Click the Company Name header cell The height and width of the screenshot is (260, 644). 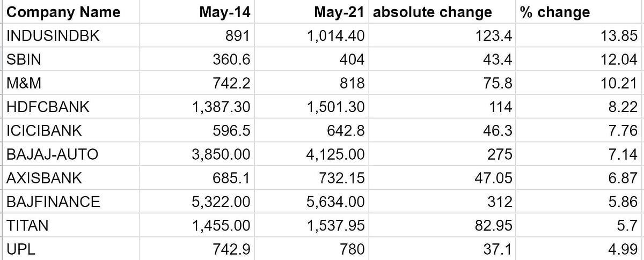pyautogui.click(x=63, y=12)
